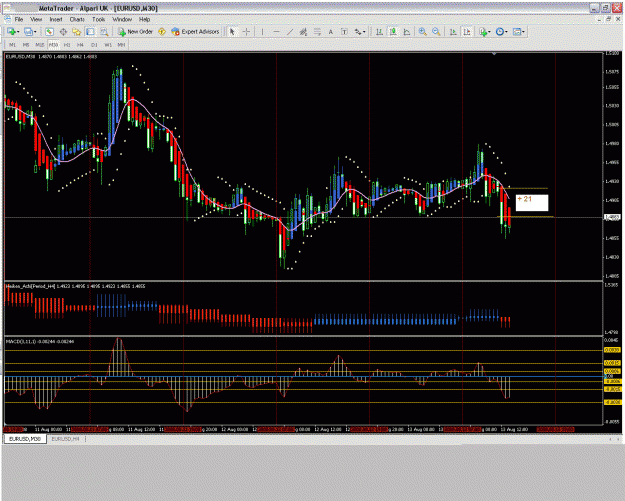Select the H1 timeframe button
The width and height of the screenshot is (625, 501).
[67, 45]
